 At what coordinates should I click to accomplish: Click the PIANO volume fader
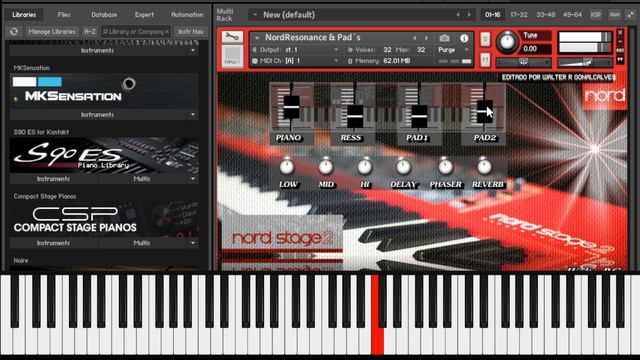[x=291, y=107]
